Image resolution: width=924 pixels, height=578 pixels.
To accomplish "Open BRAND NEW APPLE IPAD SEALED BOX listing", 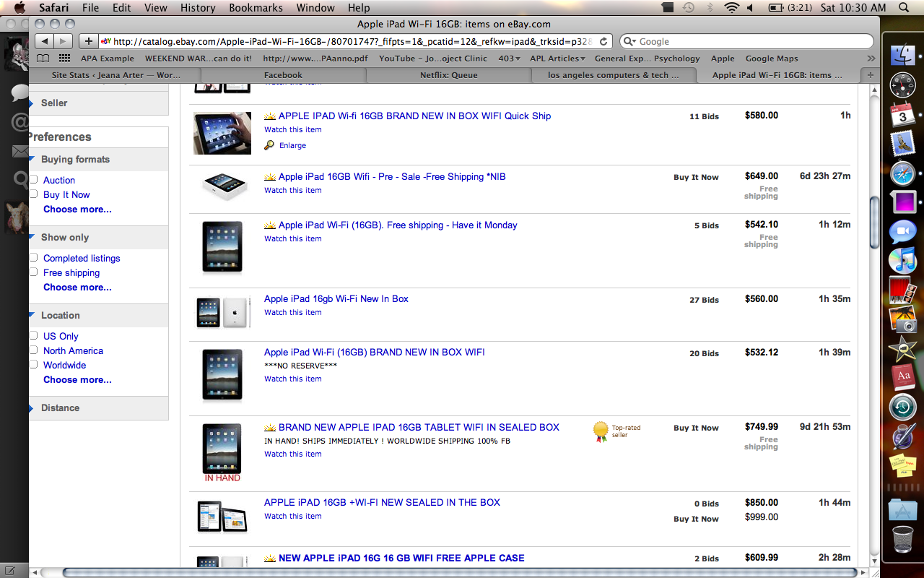I will click(x=419, y=427).
